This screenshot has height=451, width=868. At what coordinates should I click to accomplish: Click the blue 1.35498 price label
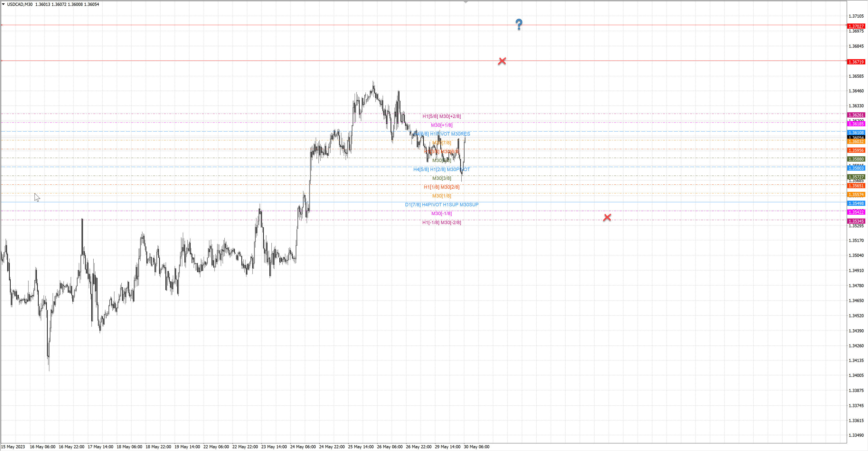856,203
